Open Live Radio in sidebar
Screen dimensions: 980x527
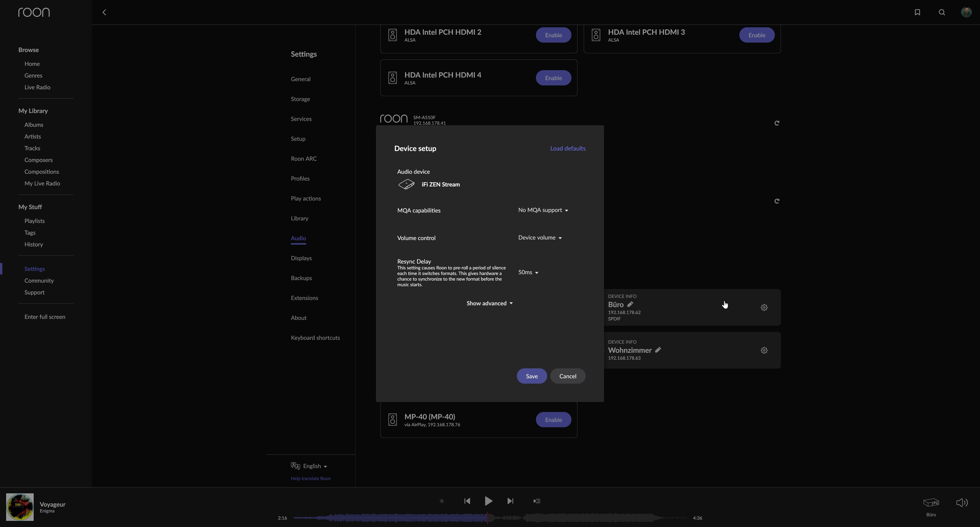[37, 87]
